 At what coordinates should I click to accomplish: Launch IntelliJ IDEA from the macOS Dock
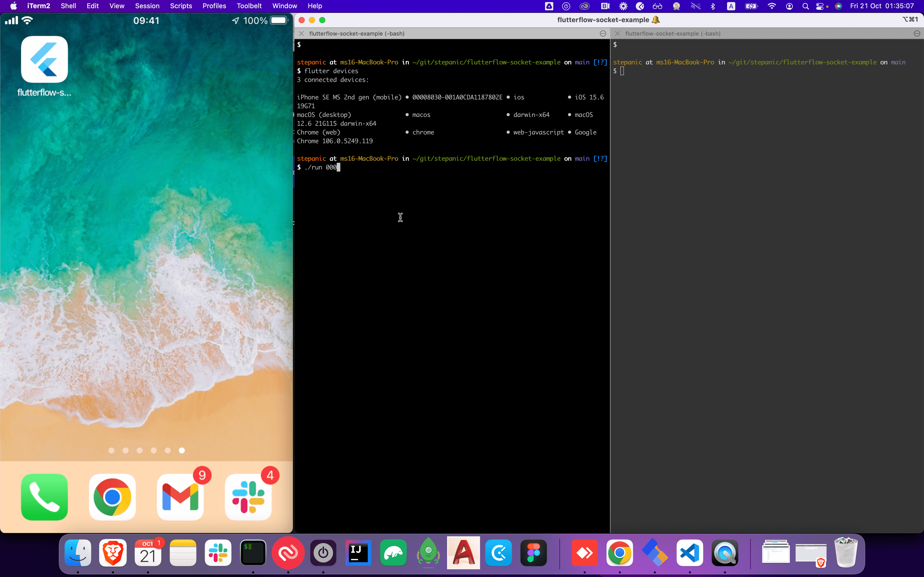[x=358, y=553]
